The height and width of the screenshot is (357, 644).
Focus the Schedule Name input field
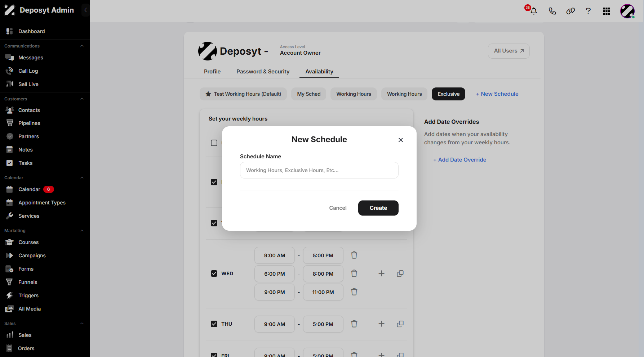click(x=319, y=170)
